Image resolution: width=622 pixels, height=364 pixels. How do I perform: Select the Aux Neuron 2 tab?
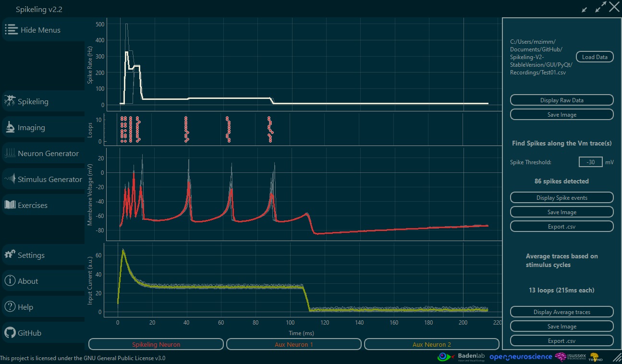(x=431, y=344)
